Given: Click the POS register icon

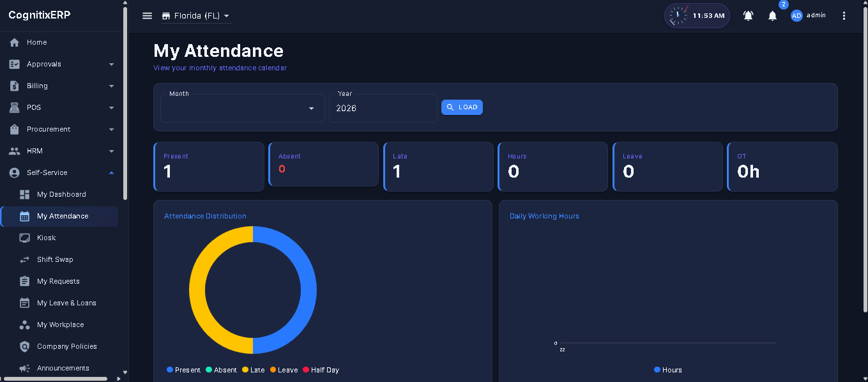Looking at the screenshot, I should [x=14, y=108].
